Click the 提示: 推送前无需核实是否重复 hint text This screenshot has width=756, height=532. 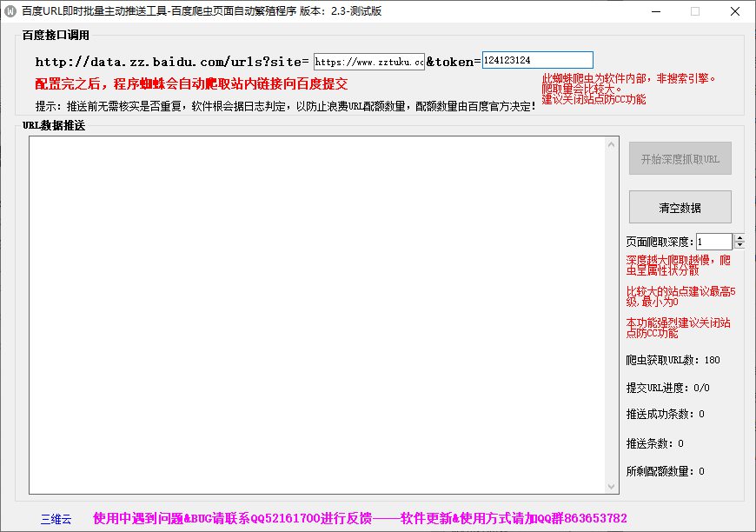point(285,106)
